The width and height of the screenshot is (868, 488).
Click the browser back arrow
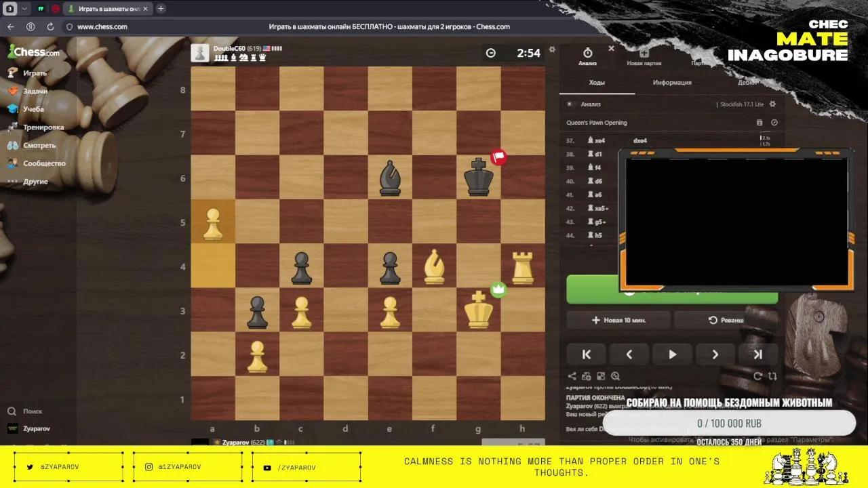coord(11,26)
